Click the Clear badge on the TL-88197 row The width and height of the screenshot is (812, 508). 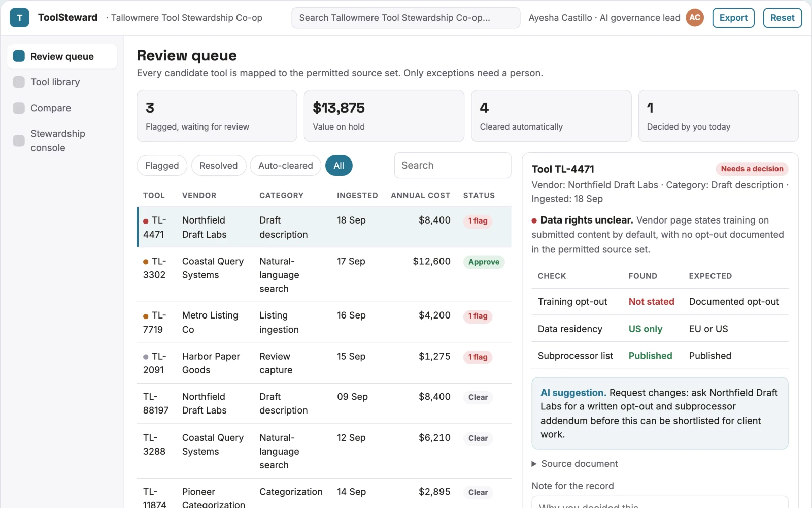(x=478, y=397)
